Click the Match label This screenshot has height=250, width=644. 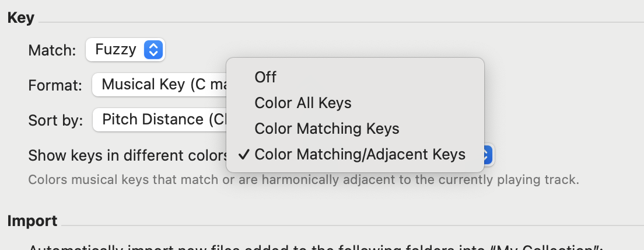(52, 51)
